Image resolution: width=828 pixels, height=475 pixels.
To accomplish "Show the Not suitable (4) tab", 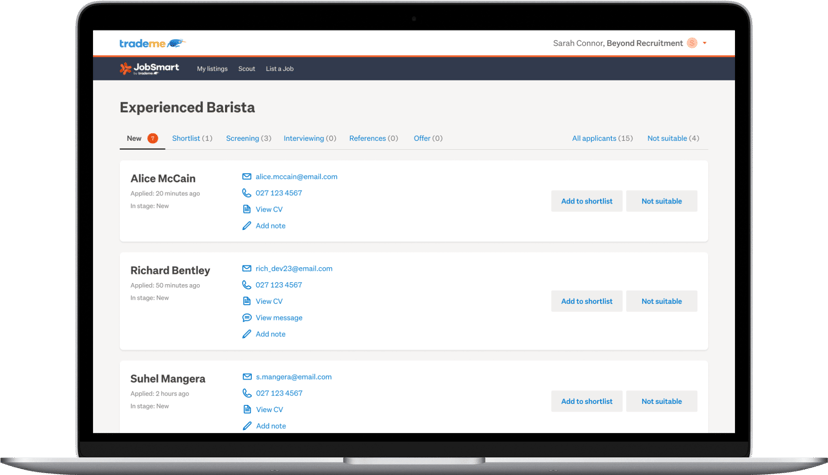I will (673, 138).
